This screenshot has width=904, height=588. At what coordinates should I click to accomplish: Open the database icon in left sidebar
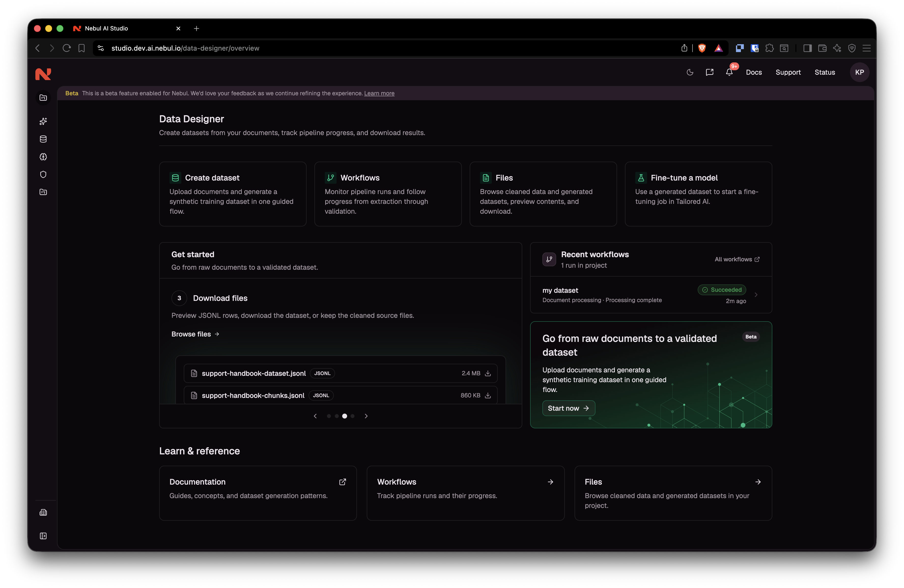pos(43,139)
